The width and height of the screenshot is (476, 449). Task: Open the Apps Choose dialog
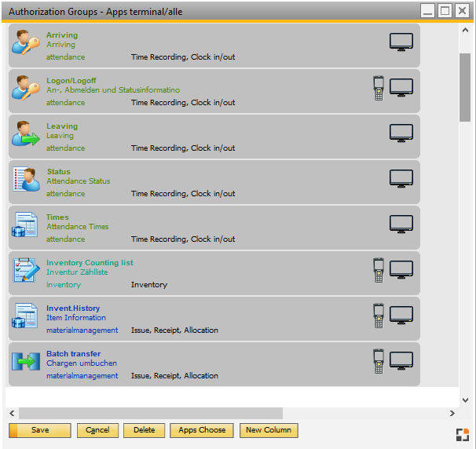[202, 430]
